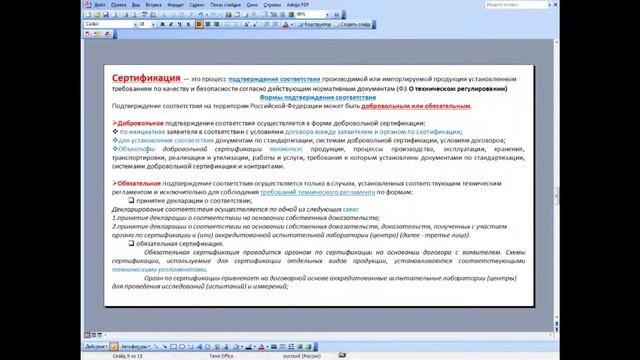Insert a chart using the chart icon
Image resolution: width=640 pixels, height=360 pixels.
click(229, 14)
